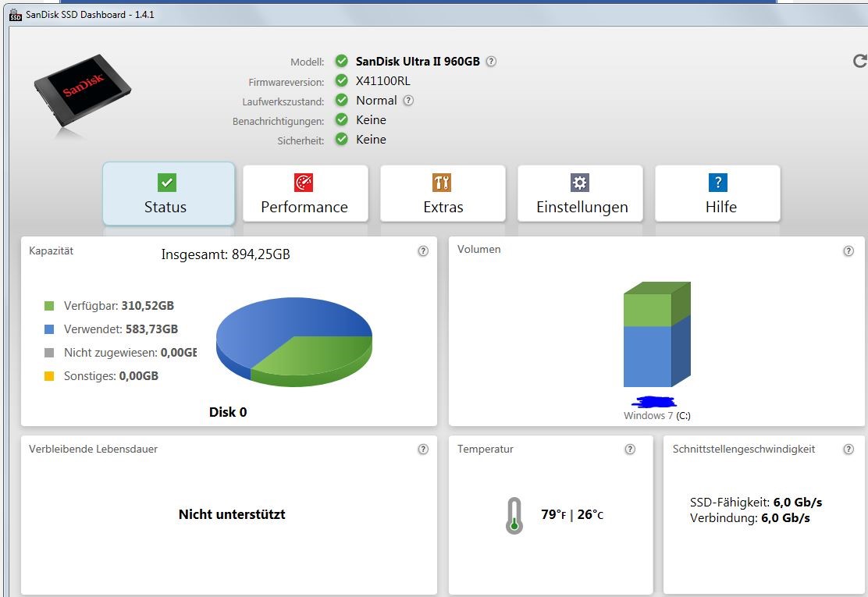Click help icon in Temperatur panel
The width and height of the screenshot is (868, 597).
click(630, 449)
